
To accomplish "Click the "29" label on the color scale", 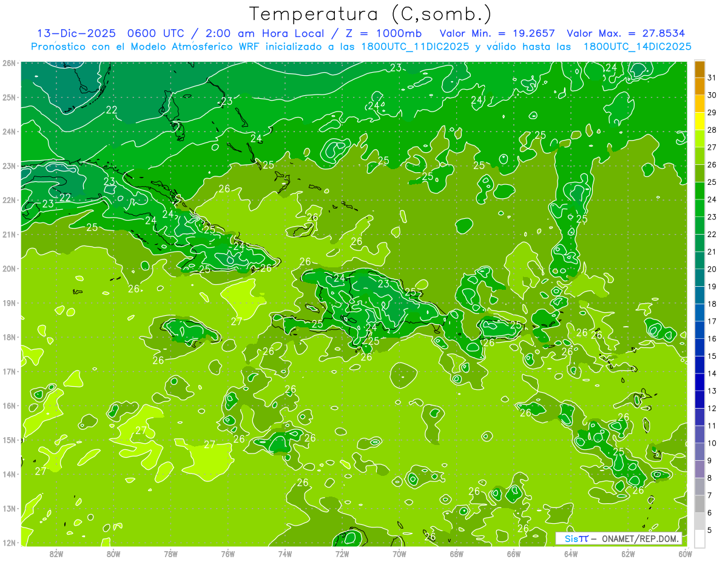I will click(x=712, y=113).
